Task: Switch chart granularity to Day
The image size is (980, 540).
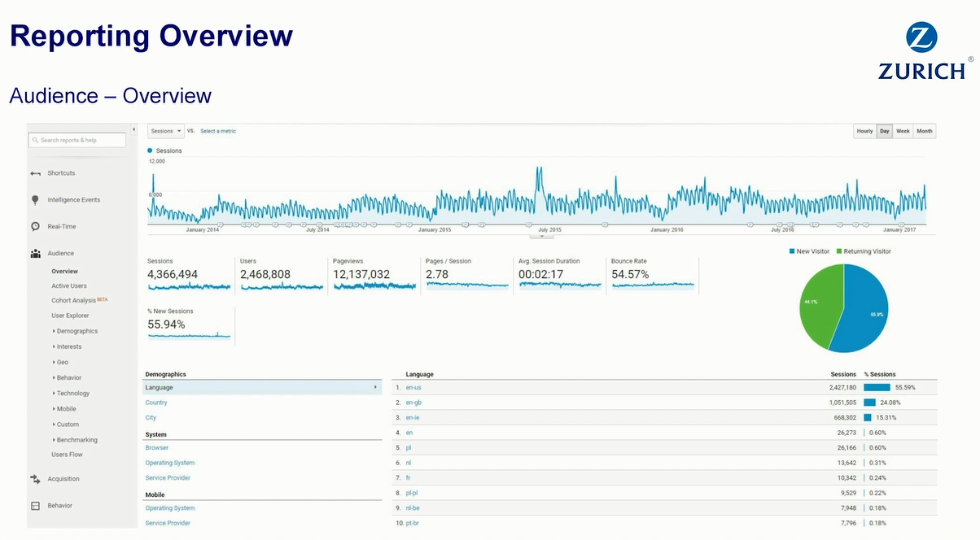Action: 885,131
